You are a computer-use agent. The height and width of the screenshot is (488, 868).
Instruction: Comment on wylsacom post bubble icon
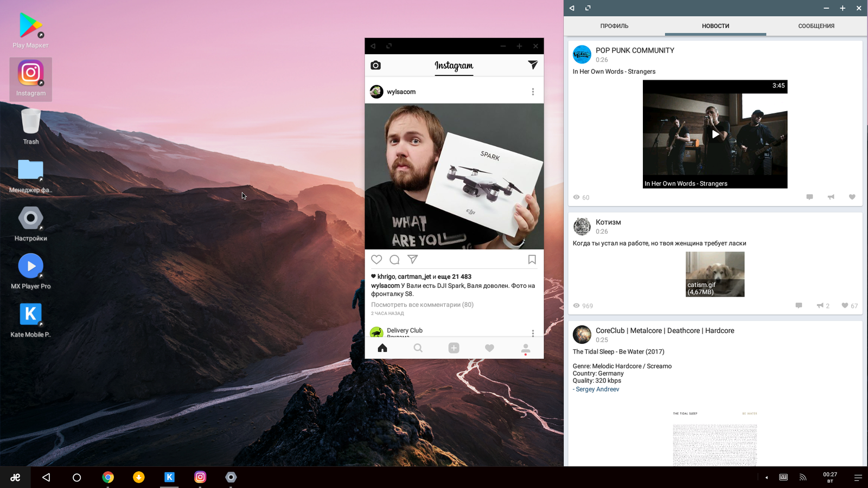(394, 259)
